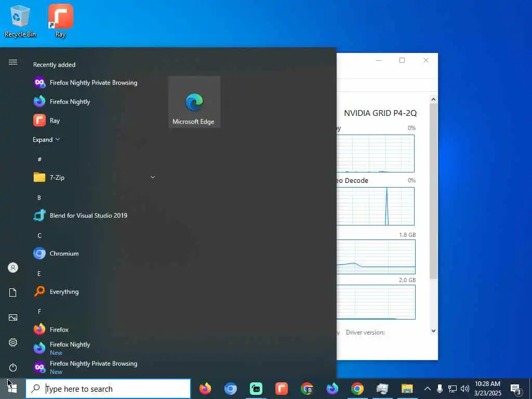
Task: Open the Recycle Bin desktop icon
Action: click(20, 21)
